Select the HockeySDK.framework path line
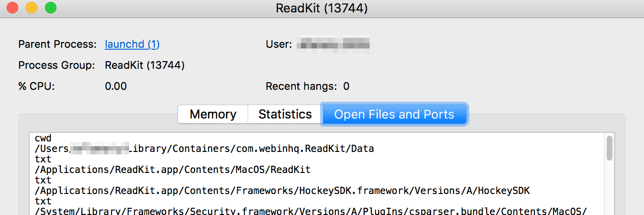Screen dimensions: 644x215 (282, 191)
